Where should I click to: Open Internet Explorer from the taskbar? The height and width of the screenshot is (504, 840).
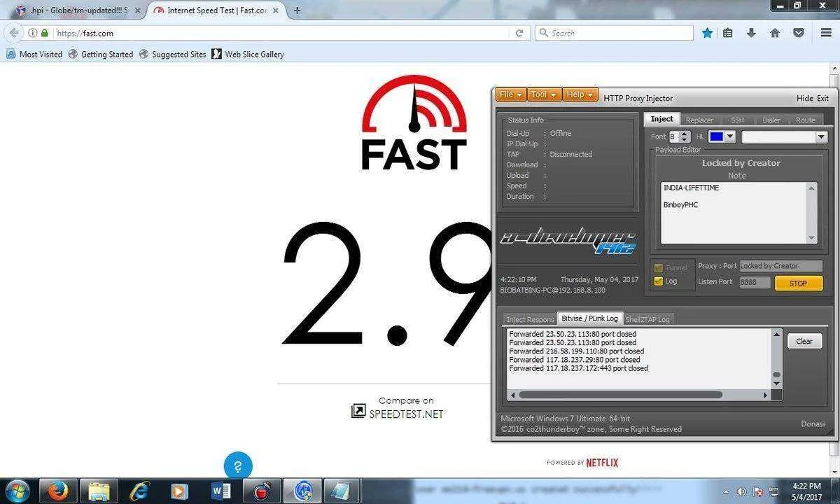[x=139, y=491]
